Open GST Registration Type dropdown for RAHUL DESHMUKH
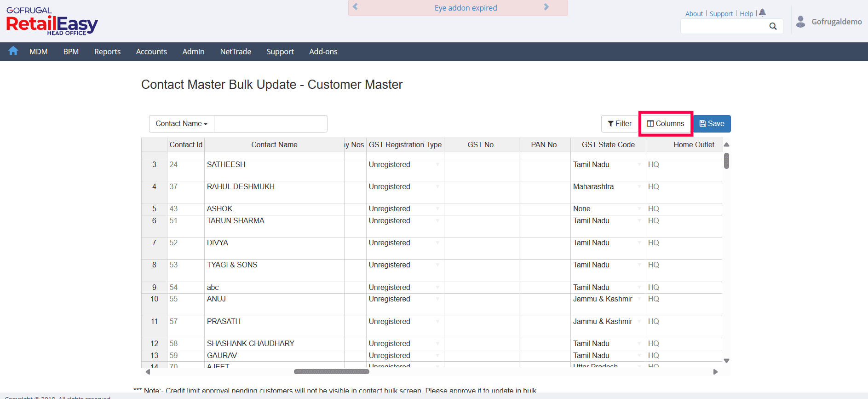 (437, 186)
